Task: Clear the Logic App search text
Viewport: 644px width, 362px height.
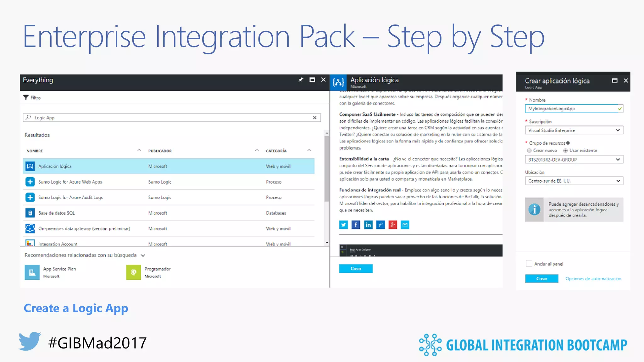Action: pyautogui.click(x=314, y=118)
